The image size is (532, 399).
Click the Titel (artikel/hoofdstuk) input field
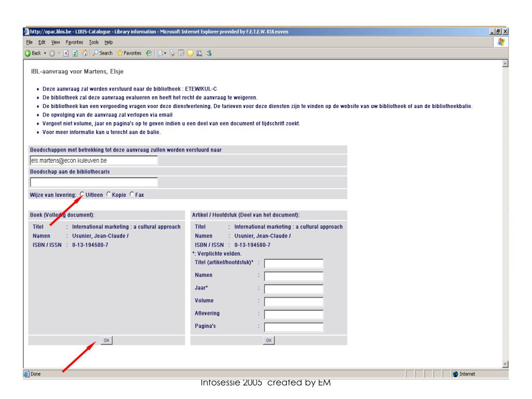[294, 263]
